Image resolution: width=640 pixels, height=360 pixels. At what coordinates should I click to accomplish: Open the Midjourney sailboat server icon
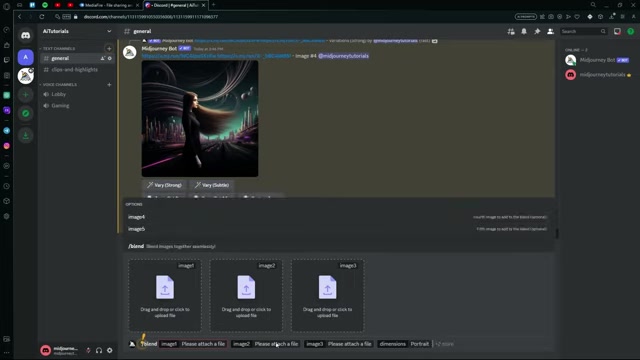(x=25, y=76)
